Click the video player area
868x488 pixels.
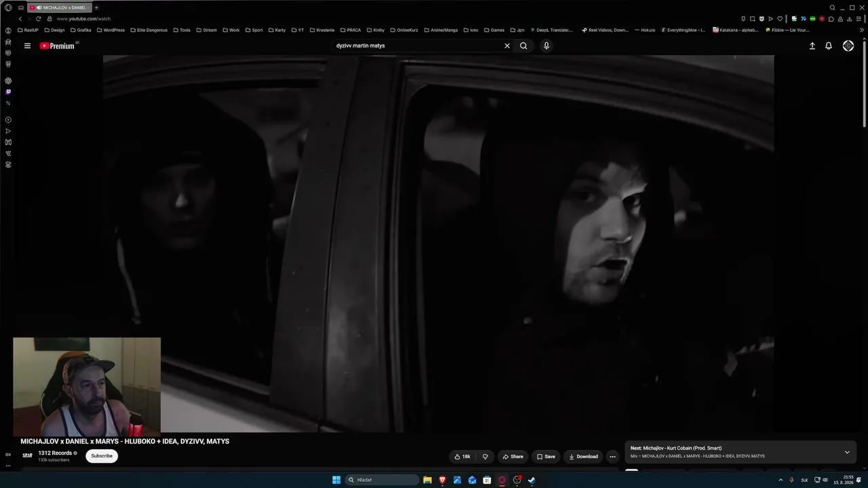point(438,243)
